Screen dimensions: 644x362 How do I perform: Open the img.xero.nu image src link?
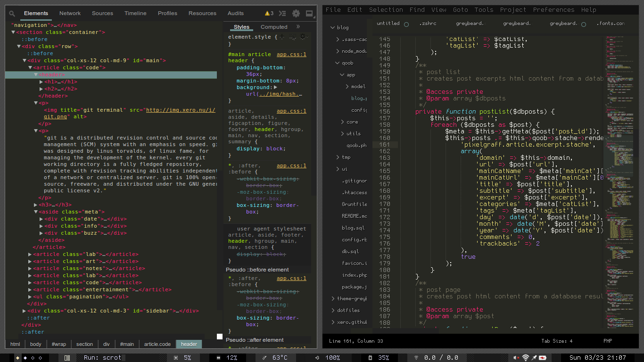(x=181, y=110)
